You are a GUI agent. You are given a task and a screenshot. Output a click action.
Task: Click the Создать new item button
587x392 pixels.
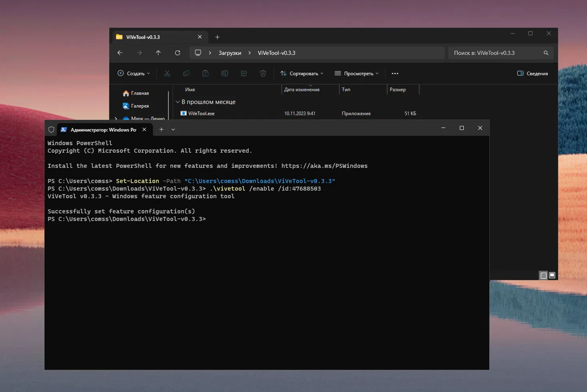(x=134, y=74)
